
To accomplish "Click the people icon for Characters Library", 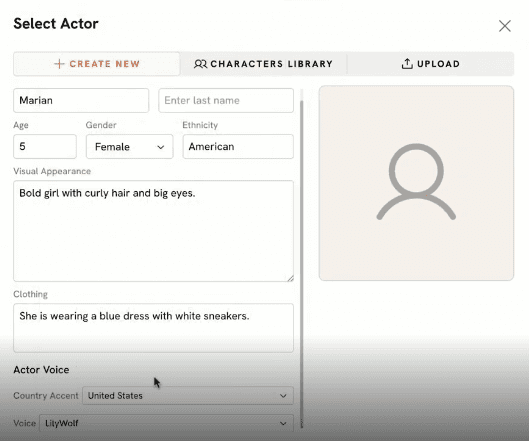I will coord(200,64).
